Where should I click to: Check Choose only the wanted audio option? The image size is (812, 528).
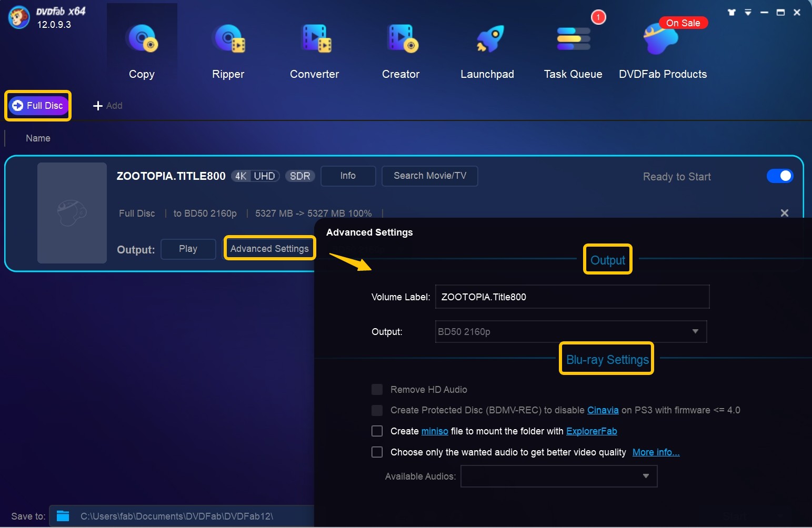[377, 452]
